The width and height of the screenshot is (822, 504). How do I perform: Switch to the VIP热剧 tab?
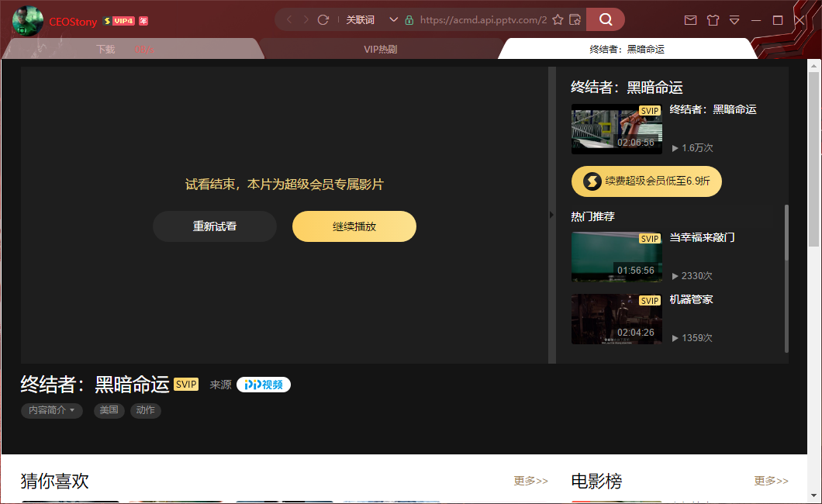[x=380, y=49]
